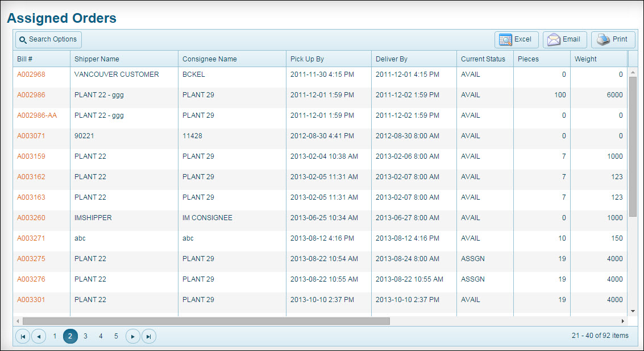Select page 4 in pager
644x351 pixels.
(x=101, y=336)
